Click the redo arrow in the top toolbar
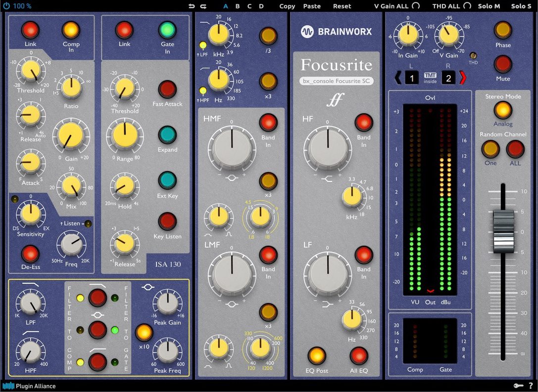Screen dimensions: 538x392 202,6
